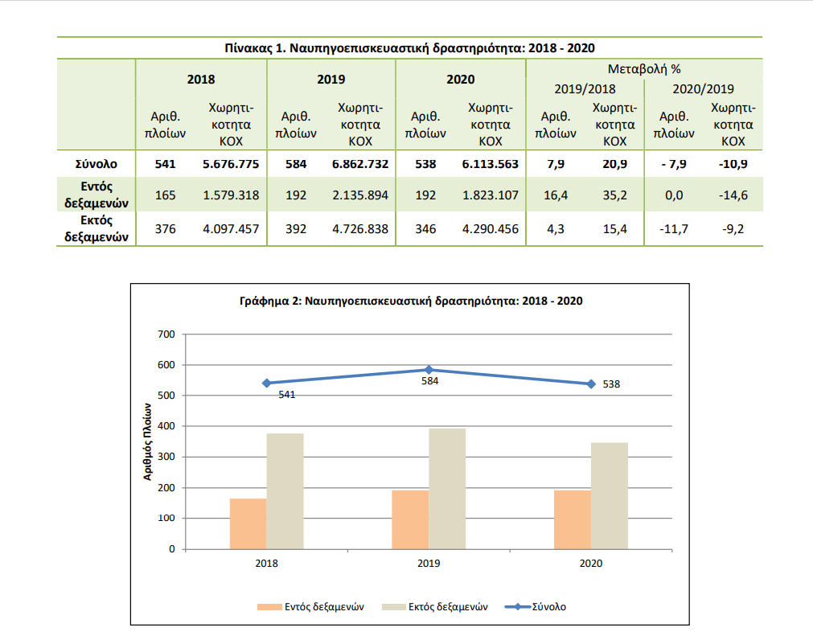Click the orange 2018 'Εντός δεξαμενών' bar
Viewport: 813px width, 644px height.
tap(248, 523)
